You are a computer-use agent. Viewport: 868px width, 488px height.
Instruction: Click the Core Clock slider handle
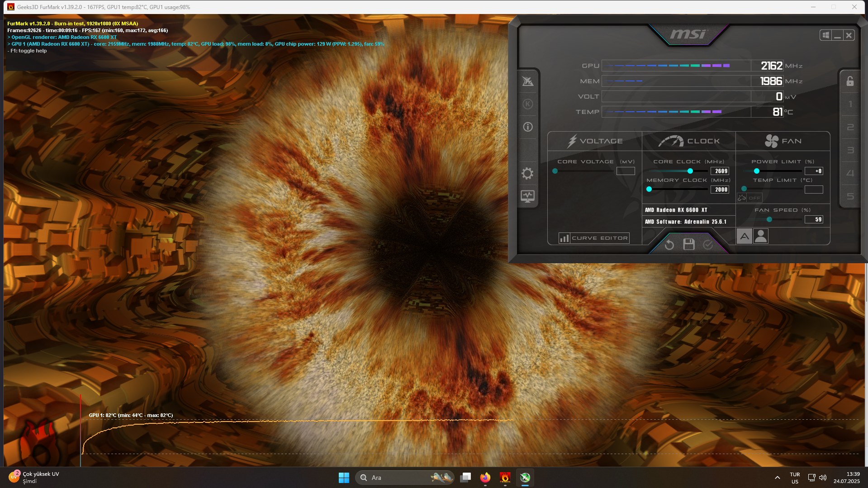[x=690, y=171]
